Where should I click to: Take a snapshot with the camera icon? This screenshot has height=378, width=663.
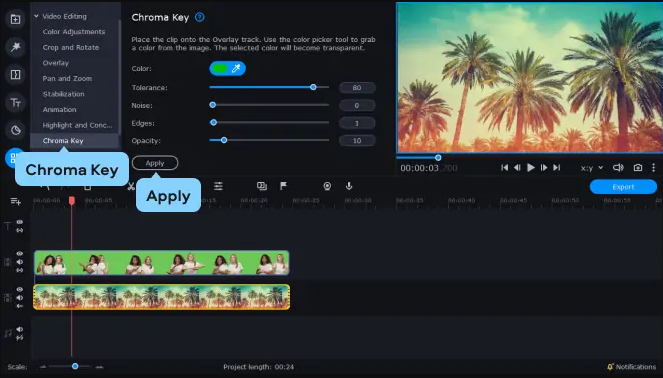click(x=638, y=168)
